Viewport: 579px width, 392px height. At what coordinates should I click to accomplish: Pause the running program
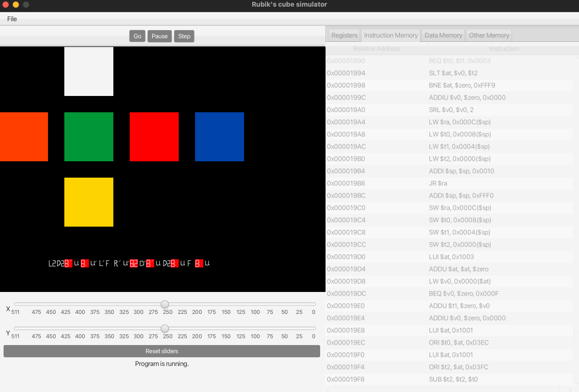[x=159, y=36]
